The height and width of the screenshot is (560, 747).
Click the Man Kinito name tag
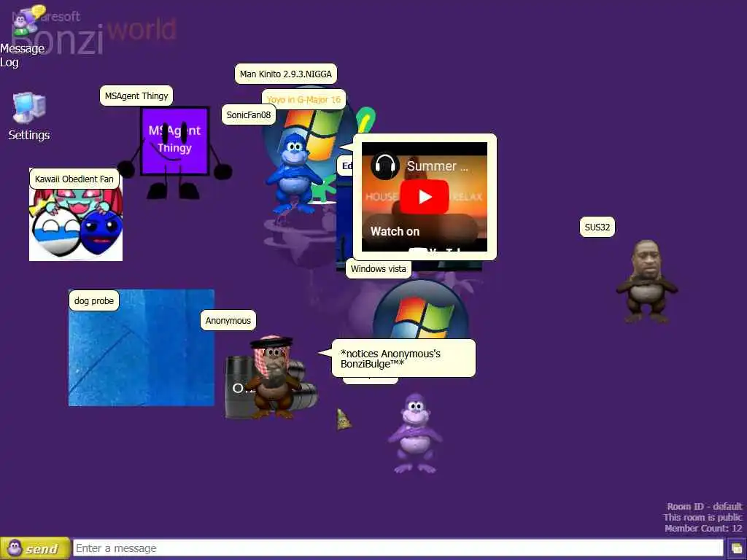pos(285,74)
